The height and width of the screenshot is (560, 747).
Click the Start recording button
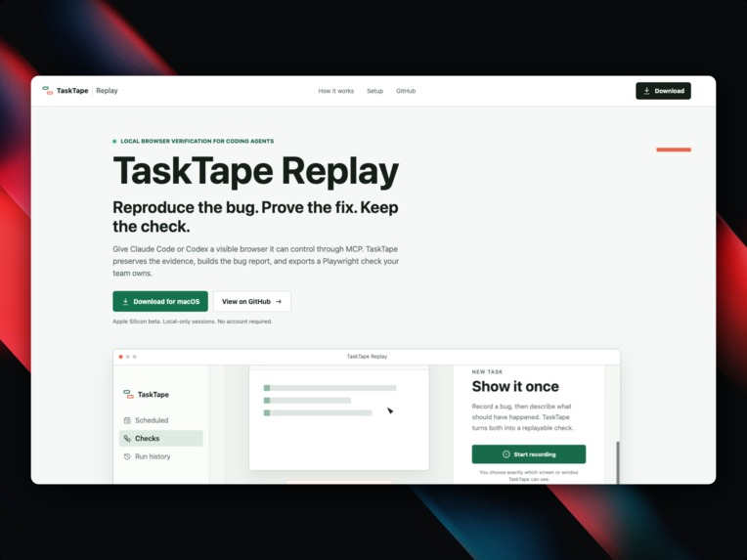click(x=529, y=454)
